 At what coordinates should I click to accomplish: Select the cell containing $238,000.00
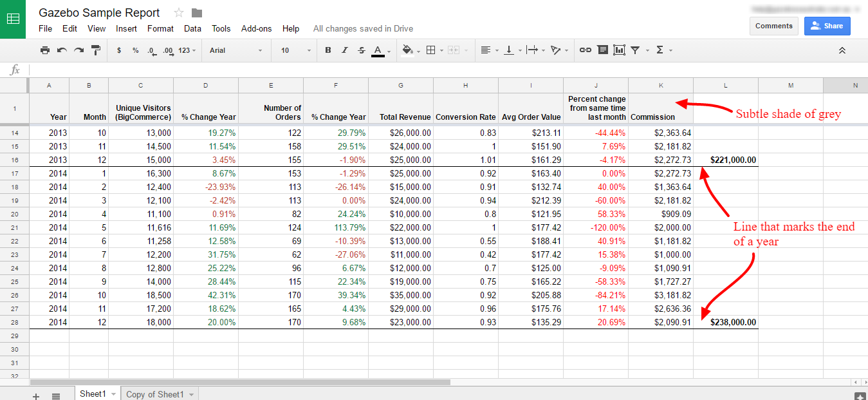click(x=726, y=322)
